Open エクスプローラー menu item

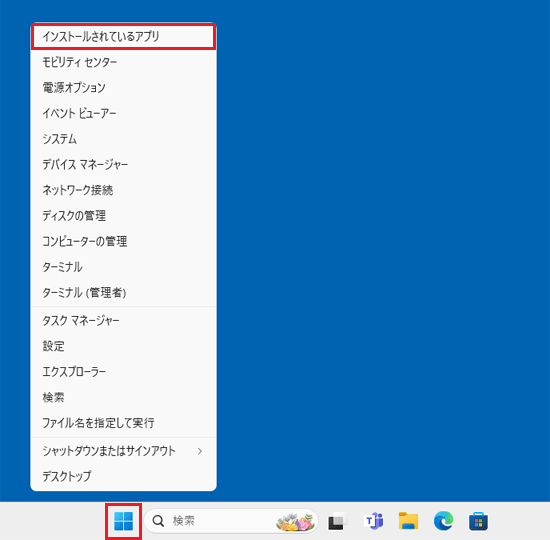tap(123, 372)
